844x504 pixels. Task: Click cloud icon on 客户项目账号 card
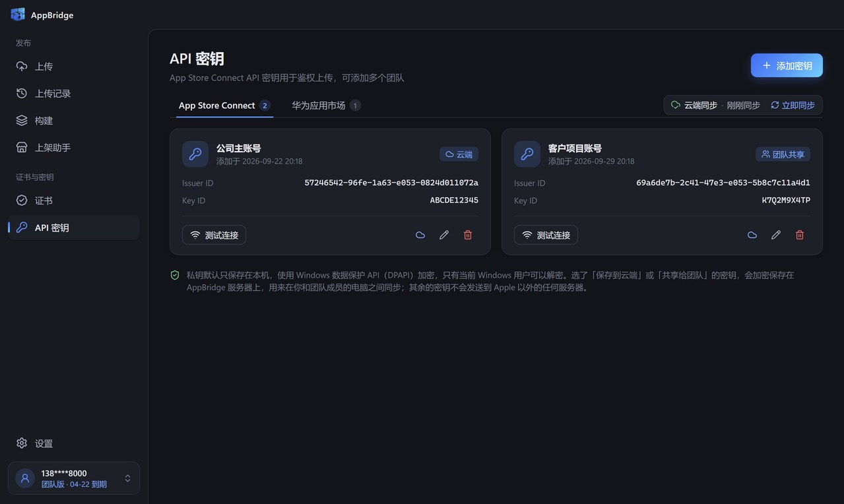pos(752,235)
